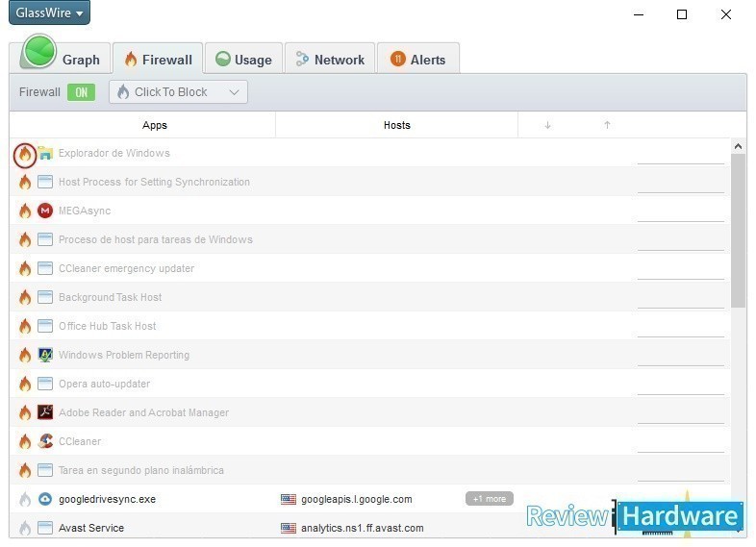756x547 pixels.
Task: Toggle flame for Background Task Host
Action: 25,298
